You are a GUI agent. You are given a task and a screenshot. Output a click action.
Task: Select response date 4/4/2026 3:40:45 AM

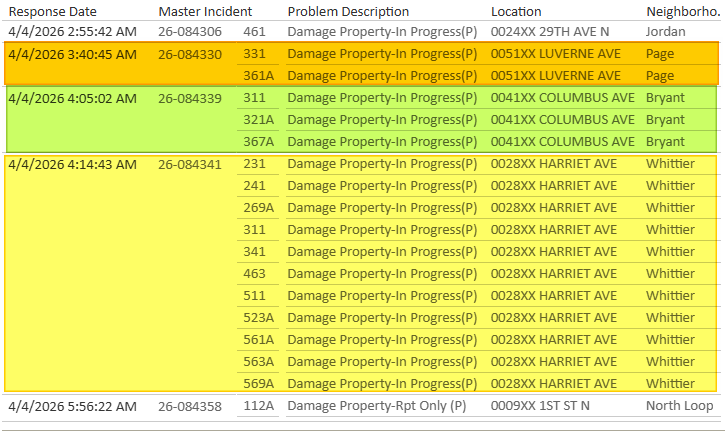73,54
